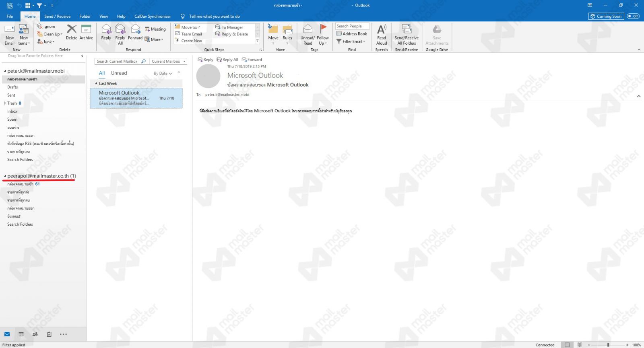Click Reply in the reading pane
The height and width of the screenshot is (348, 644).
(205, 60)
